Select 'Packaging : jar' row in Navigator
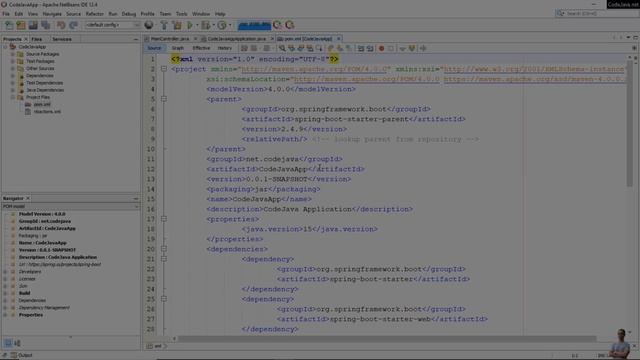 click(33, 236)
